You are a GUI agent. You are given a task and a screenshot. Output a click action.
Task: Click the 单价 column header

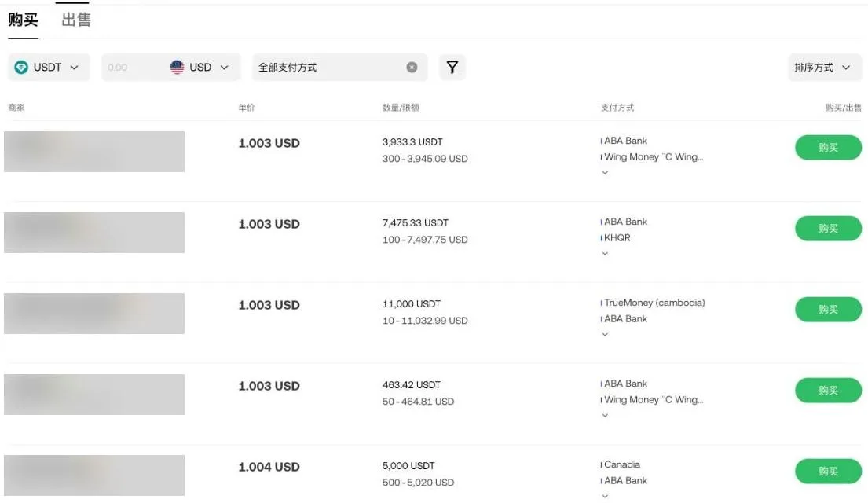247,108
